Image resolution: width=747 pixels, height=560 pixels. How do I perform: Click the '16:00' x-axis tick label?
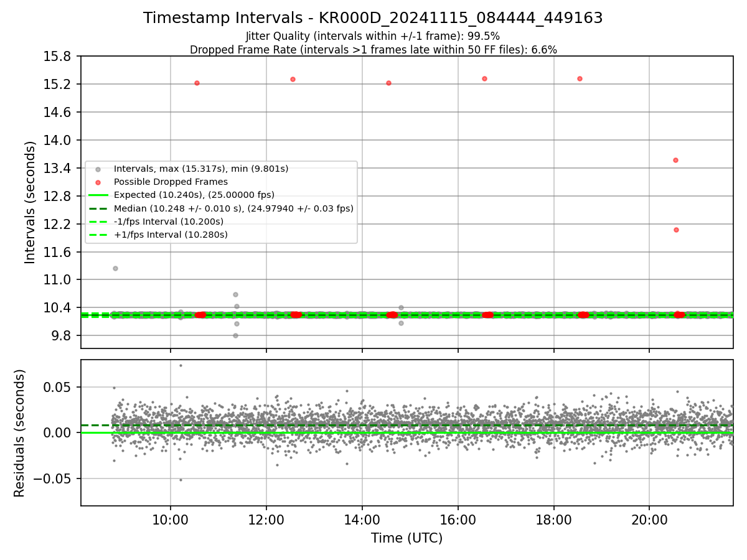[x=458, y=520]
